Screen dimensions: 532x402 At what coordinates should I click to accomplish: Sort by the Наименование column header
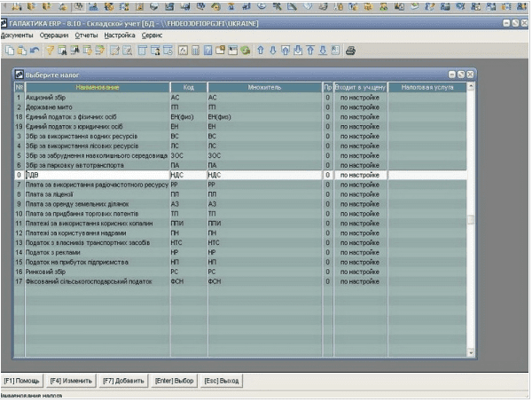pyautogui.click(x=98, y=87)
